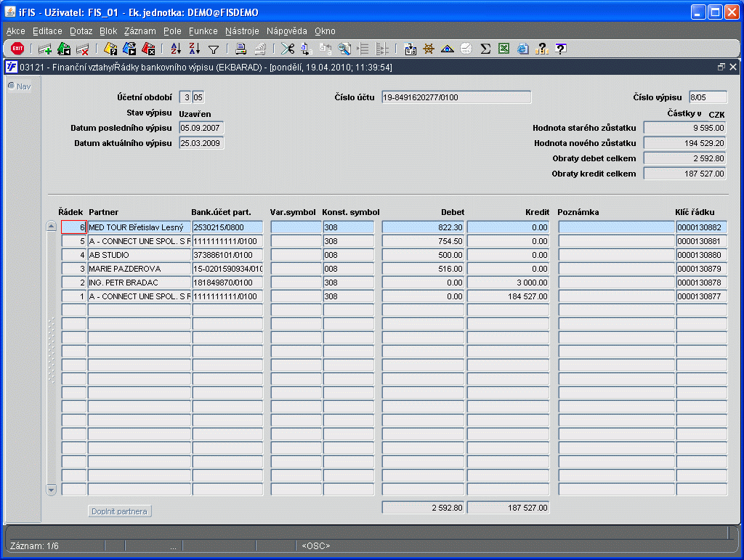The height and width of the screenshot is (560, 744).
Task: Sort descending with the Z-A icon
Action: [x=194, y=49]
